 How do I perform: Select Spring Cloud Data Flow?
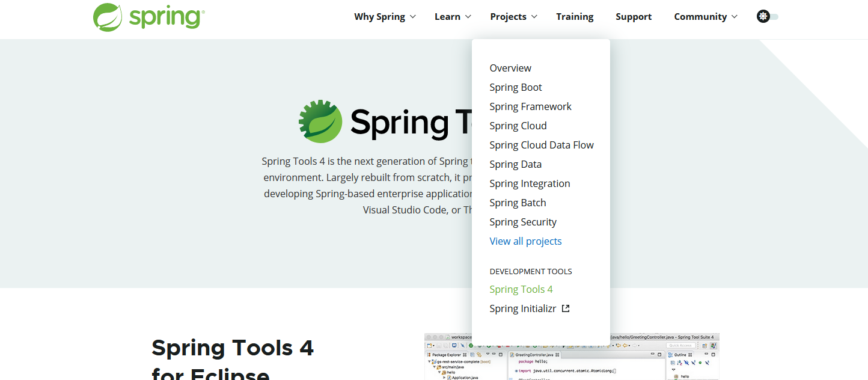(542, 145)
